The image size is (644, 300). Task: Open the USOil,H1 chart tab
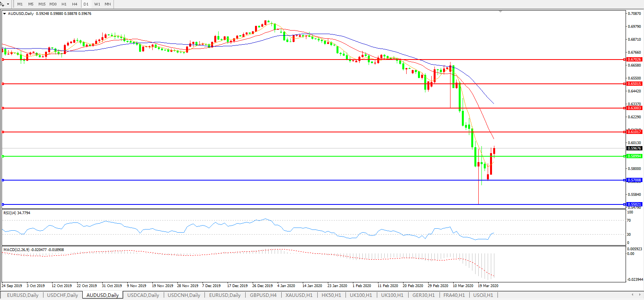pos(483,295)
